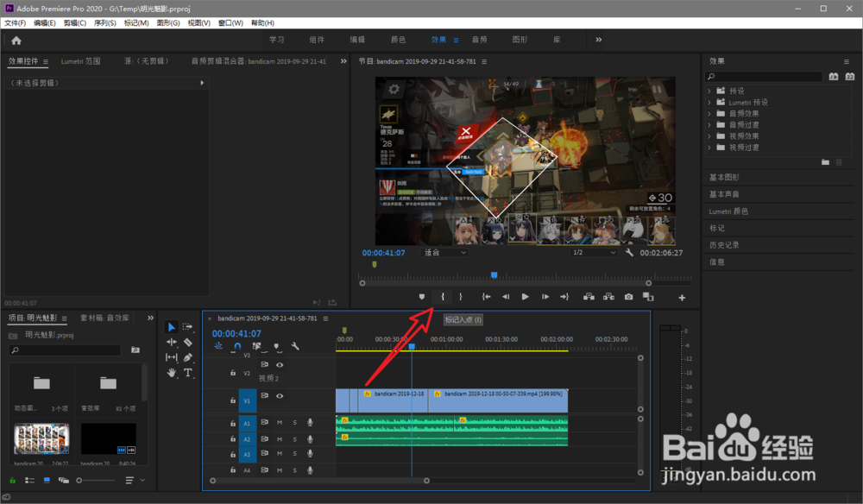This screenshot has width=863, height=504.
Task: Select the Hand tool
Action: [171, 373]
